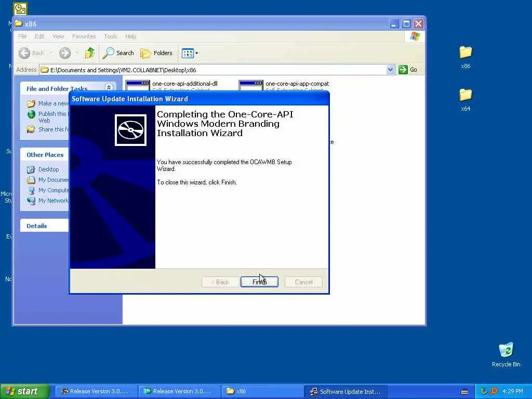Close the x86 Explorer window
Viewport: 532px width, 399px height.
(x=418, y=24)
